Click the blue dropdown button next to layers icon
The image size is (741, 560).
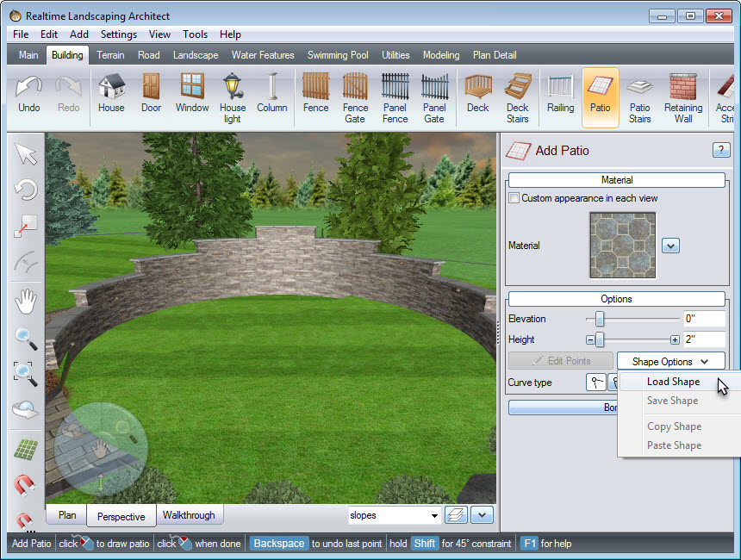[482, 515]
